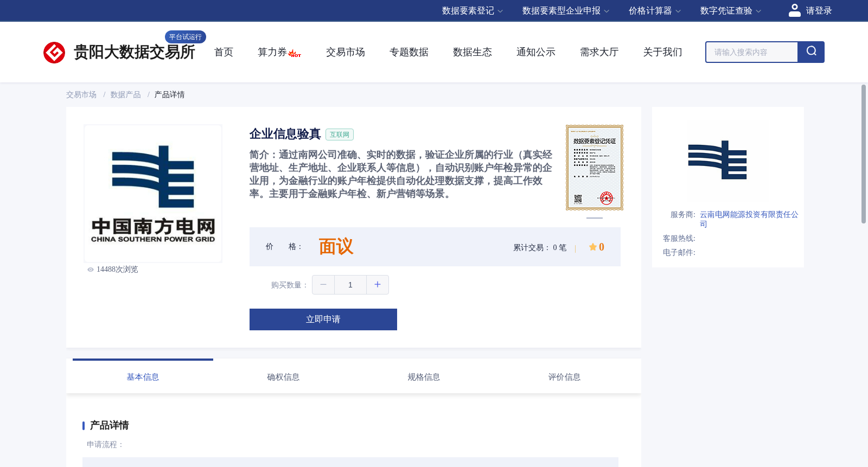Click the 客服热线 label

click(x=679, y=239)
